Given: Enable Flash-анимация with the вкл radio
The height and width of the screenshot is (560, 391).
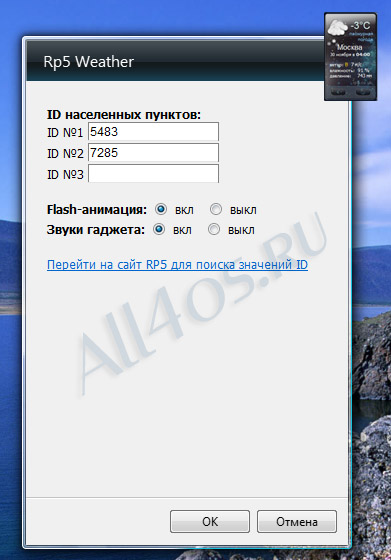Looking at the screenshot, I should pyautogui.click(x=161, y=209).
